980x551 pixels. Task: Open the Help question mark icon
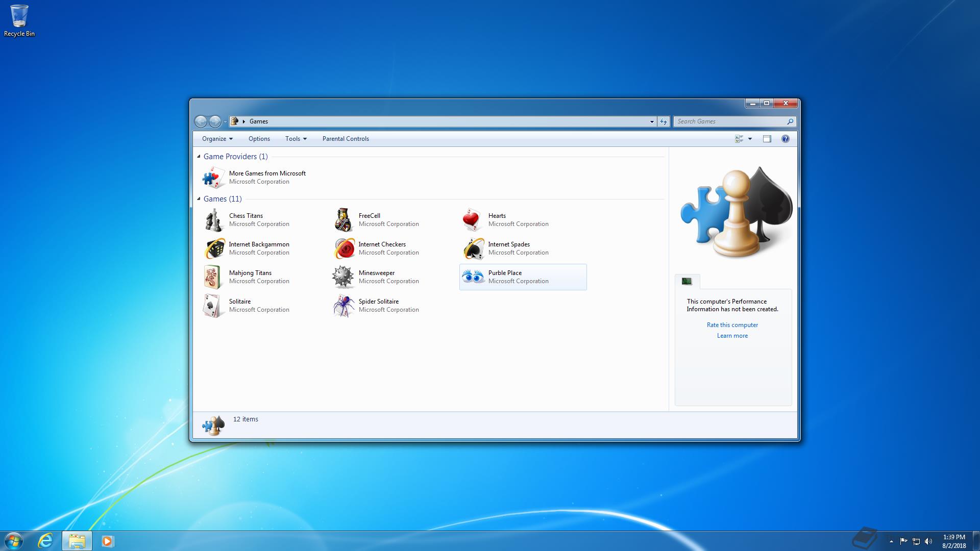click(786, 139)
